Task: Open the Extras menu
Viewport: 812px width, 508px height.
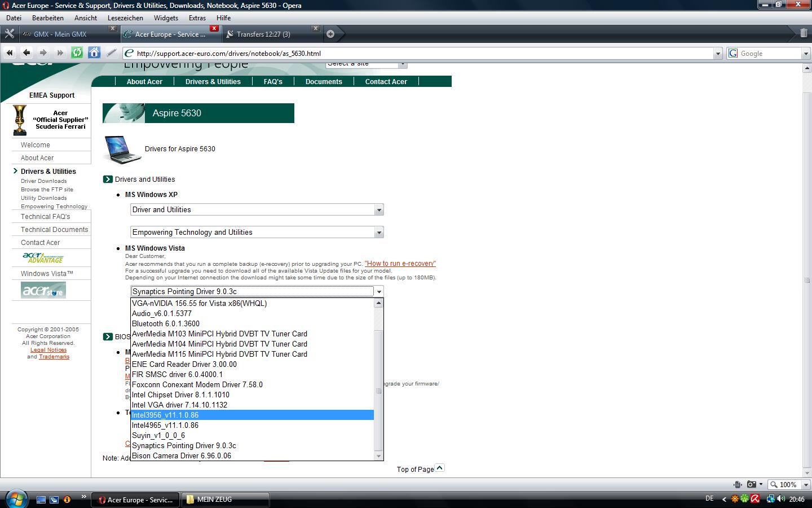Action: 197,17
